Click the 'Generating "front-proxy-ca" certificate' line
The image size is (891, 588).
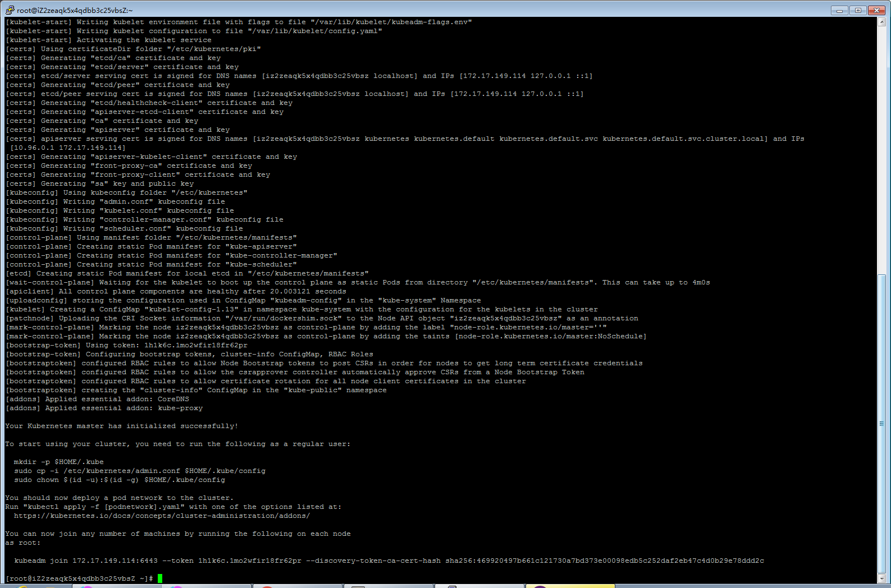tap(129, 166)
